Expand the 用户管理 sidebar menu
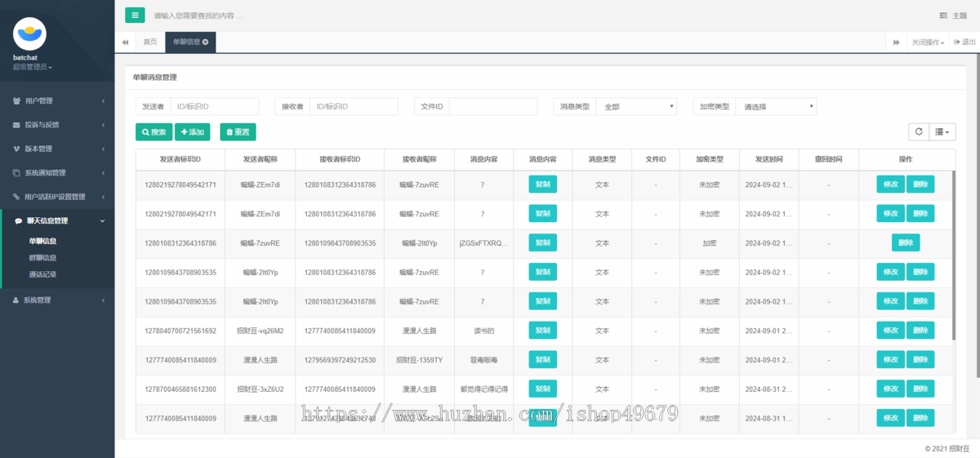This screenshot has width=980, height=458. click(57, 101)
